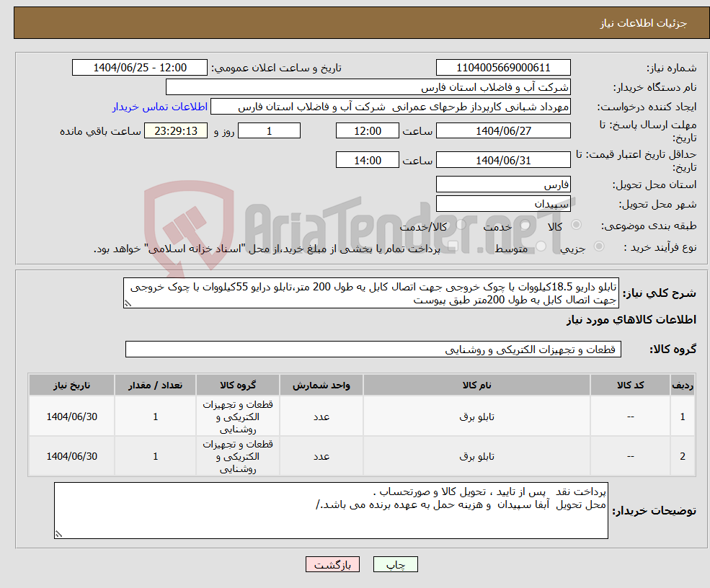Click the فارس delivery province field
This screenshot has height=588, width=710.
503,184
